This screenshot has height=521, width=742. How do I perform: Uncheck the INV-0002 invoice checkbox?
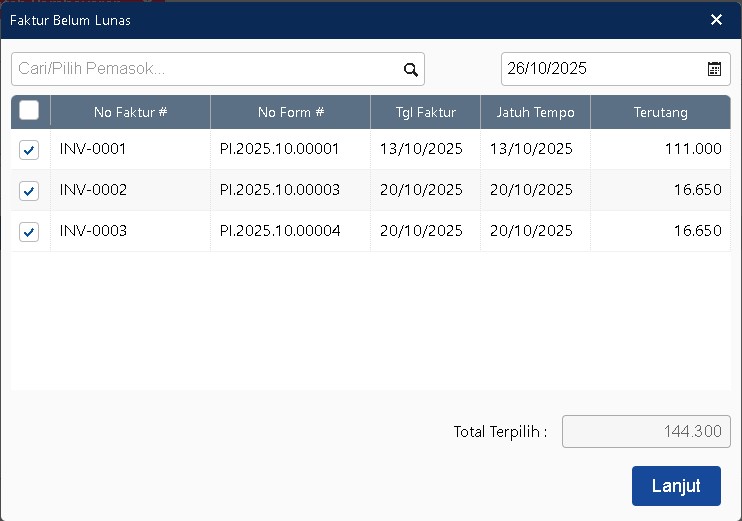[x=29, y=191]
